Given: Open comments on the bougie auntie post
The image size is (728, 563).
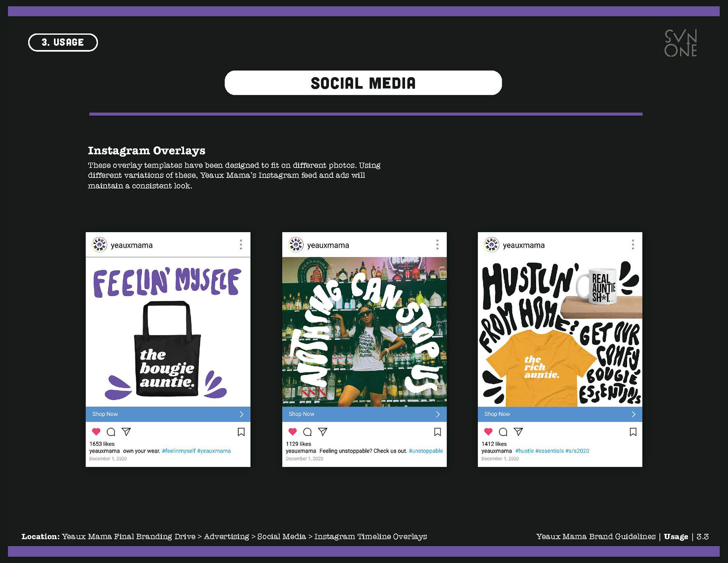Looking at the screenshot, I should tap(111, 432).
